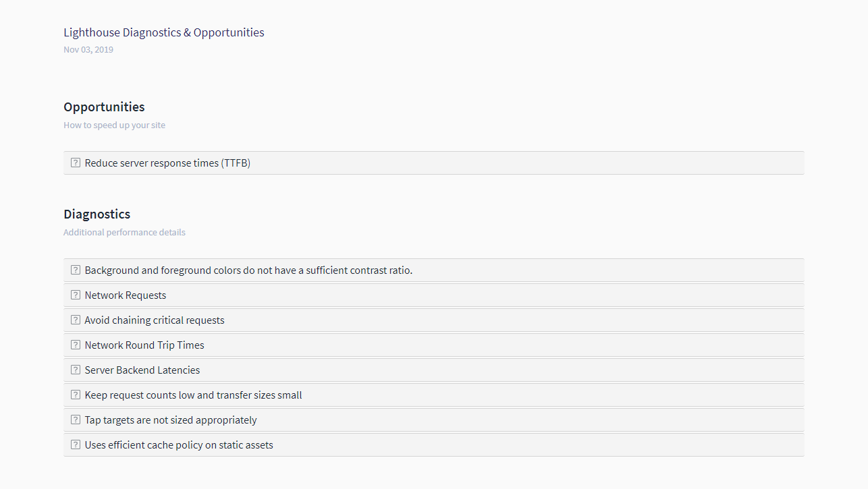Click the Diagnostics heading
This screenshot has width=868, height=489.
[97, 214]
